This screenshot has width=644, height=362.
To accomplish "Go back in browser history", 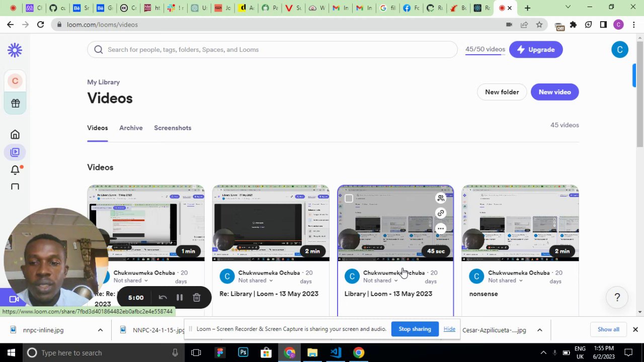I will coord(10,25).
